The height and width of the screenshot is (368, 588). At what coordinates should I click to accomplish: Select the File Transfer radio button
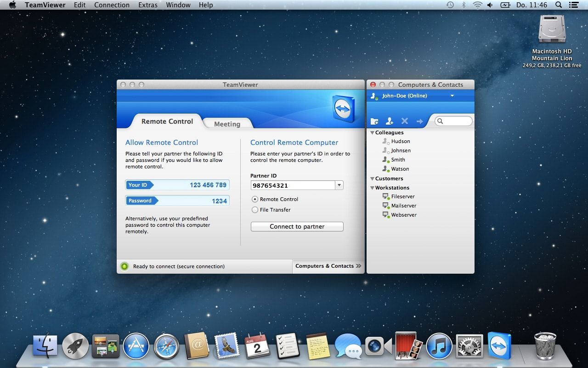click(x=255, y=210)
